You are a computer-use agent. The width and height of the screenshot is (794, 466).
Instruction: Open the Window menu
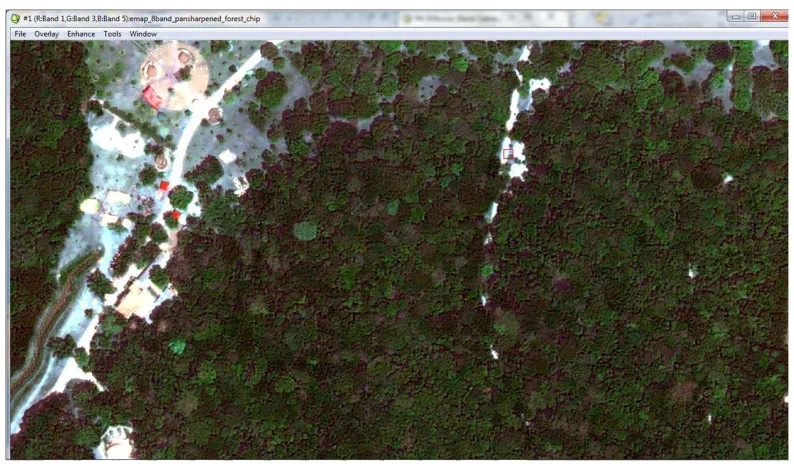click(x=143, y=34)
